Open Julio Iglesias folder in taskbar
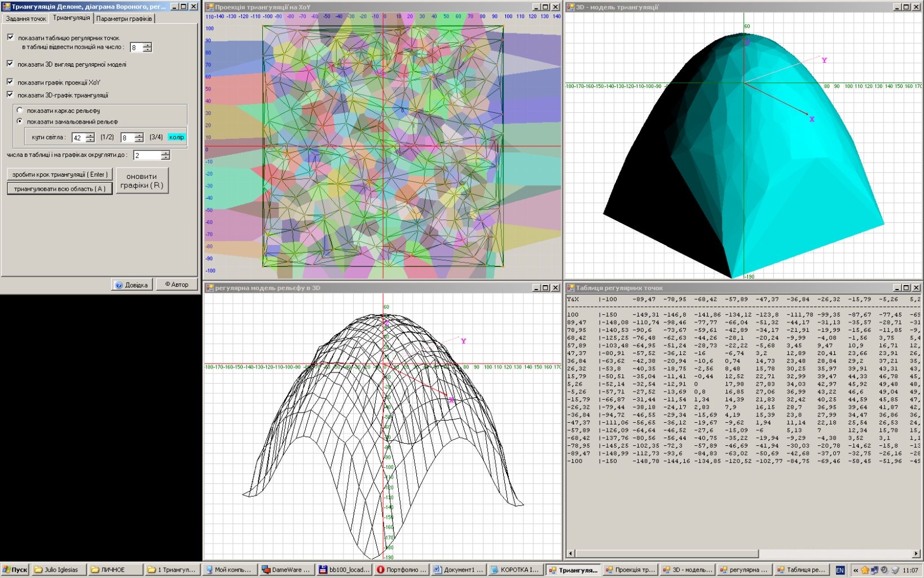The image size is (924, 578). [x=59, y=570]
